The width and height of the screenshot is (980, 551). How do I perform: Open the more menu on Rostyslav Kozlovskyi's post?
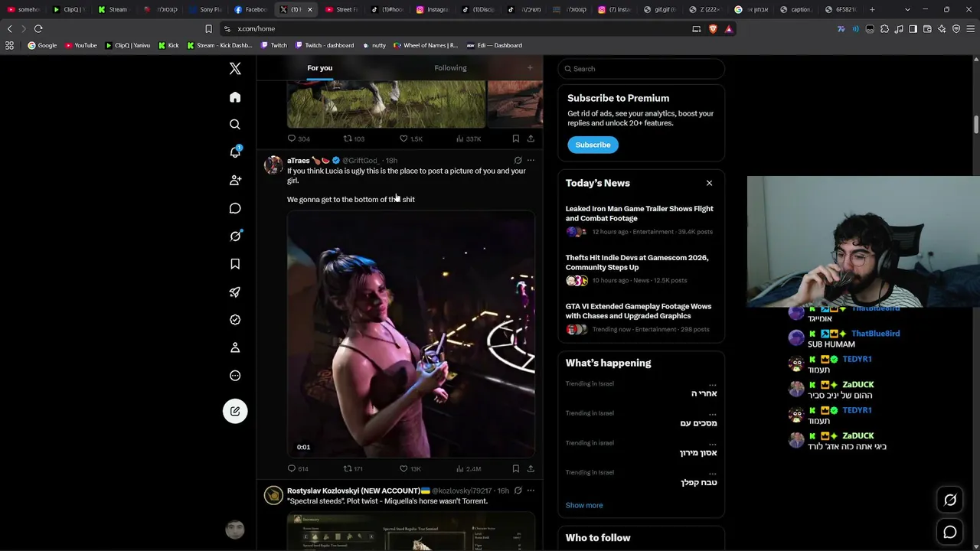coord(531,491)
